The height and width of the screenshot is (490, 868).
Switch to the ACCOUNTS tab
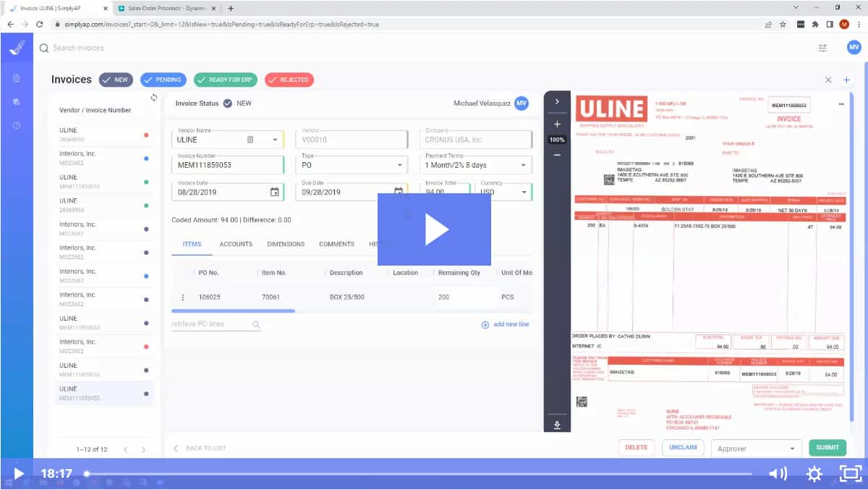pos(236,244)
